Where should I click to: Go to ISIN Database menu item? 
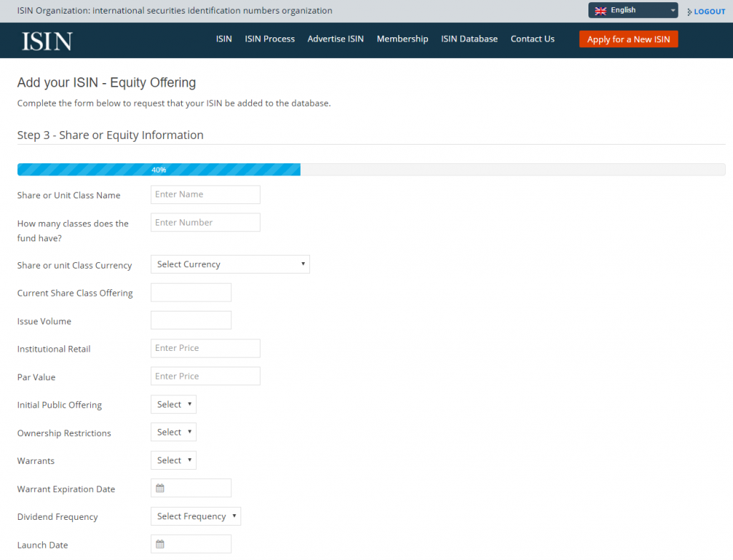click(x=470, y=39)
